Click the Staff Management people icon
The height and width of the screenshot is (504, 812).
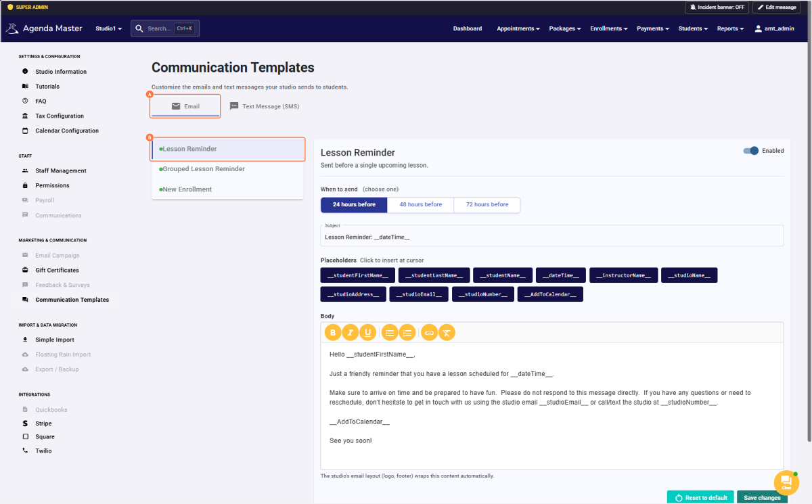25,170
